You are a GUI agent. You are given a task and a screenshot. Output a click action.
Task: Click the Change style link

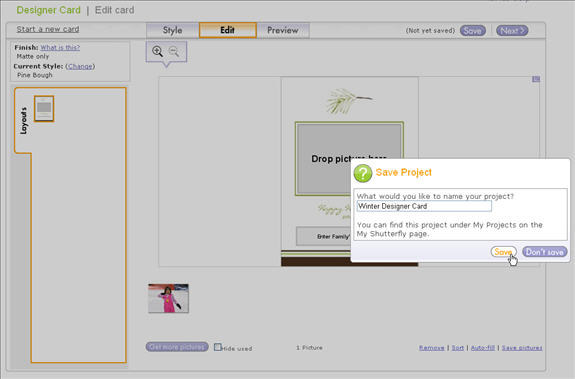pyautogui.click(x=80, y=66)
